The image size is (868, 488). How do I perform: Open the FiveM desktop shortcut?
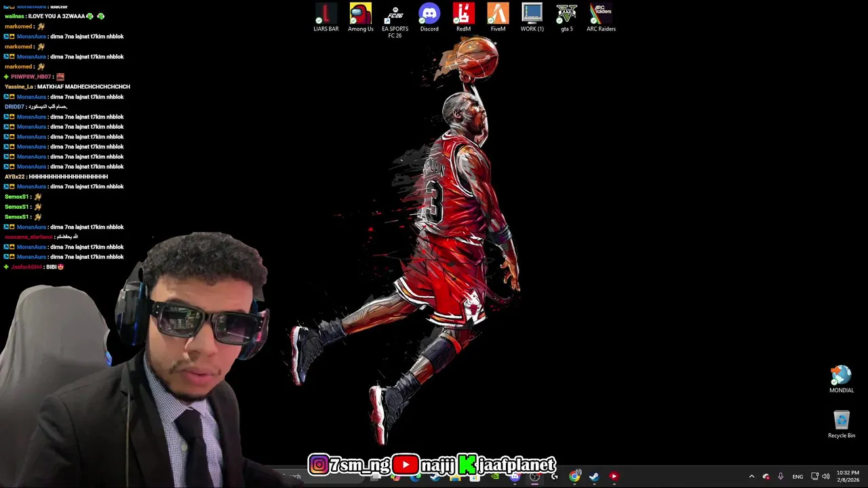point(498,18)
